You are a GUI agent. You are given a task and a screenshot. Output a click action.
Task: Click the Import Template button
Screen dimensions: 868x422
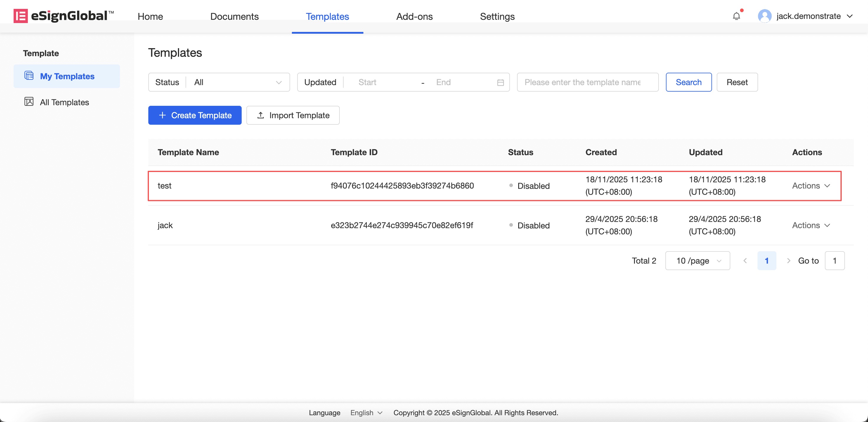(292, 115)
